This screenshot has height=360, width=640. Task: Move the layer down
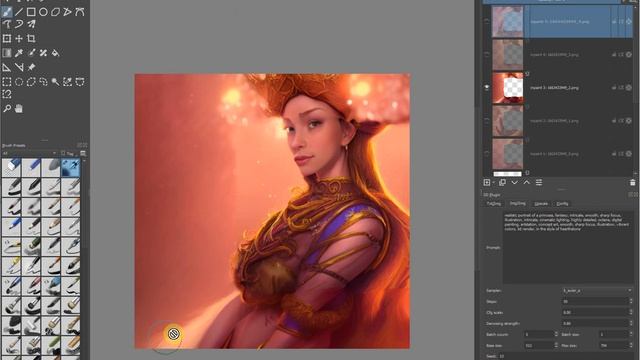514,183
